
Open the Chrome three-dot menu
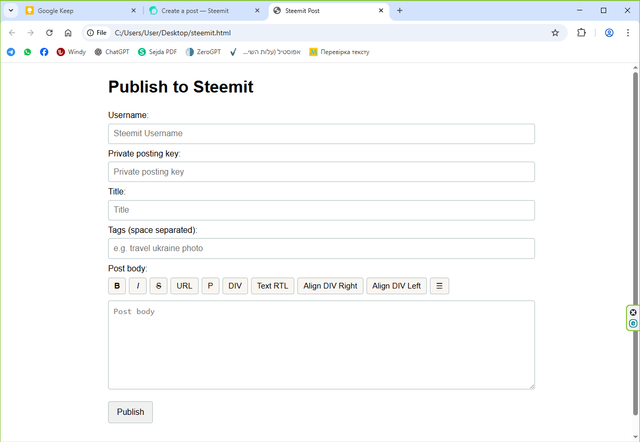click(x=628, y=33)
